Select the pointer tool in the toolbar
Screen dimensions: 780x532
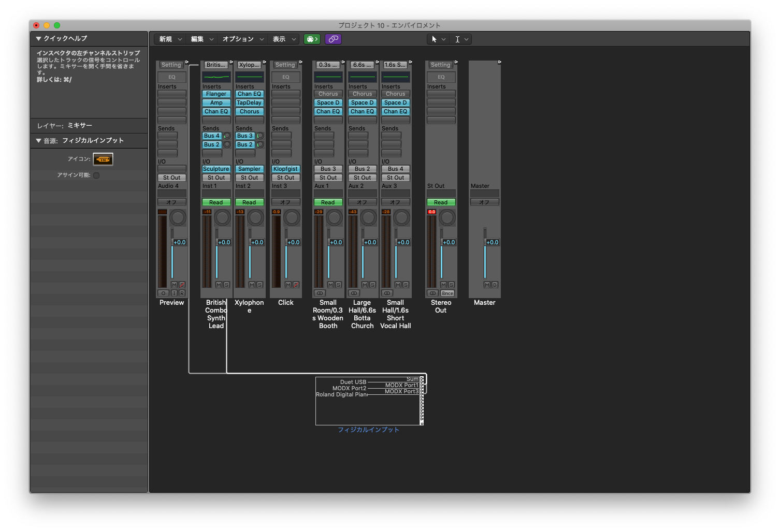[x=434, y=39]
